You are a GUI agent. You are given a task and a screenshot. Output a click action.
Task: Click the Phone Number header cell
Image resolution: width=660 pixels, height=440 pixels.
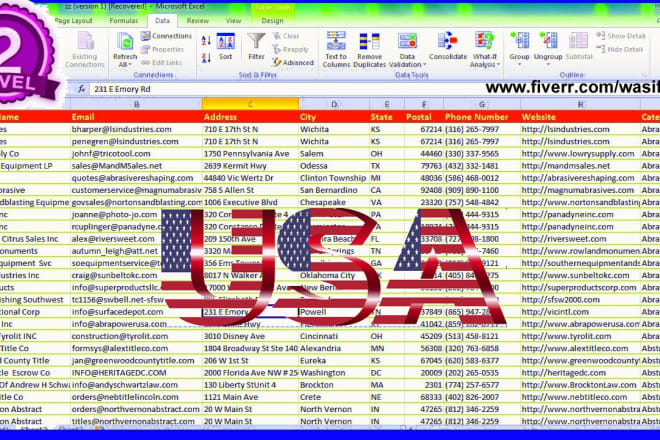[482, 117]
